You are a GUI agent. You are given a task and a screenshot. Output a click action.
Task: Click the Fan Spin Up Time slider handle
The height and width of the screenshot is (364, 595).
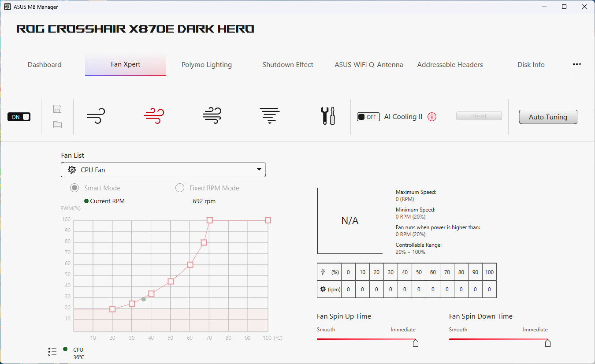click(x=415, y=343)
